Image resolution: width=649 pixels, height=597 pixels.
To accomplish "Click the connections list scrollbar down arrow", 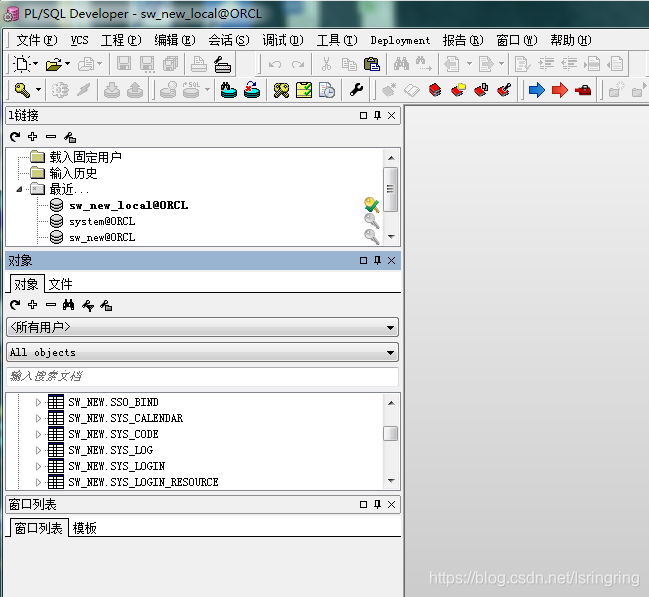I will (391, 236).
